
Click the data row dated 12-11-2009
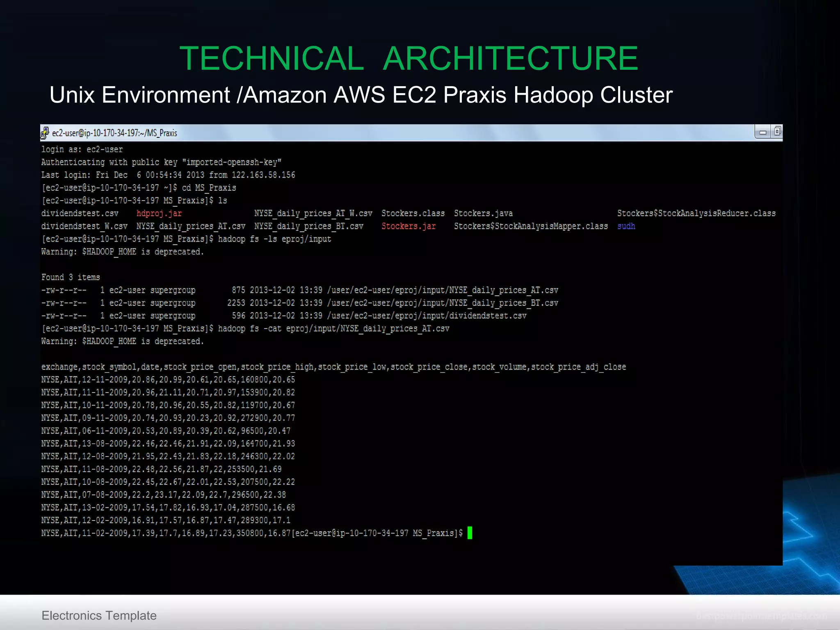pyautogui.click(x=168, y=379)
